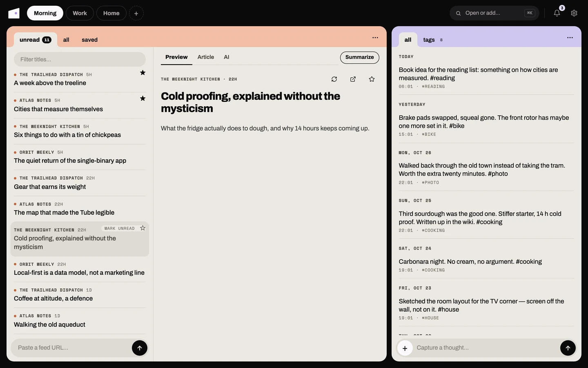Screen dimensions: 588x368
Task: Star the Cold proofing list item
Action: pos(143,228)
